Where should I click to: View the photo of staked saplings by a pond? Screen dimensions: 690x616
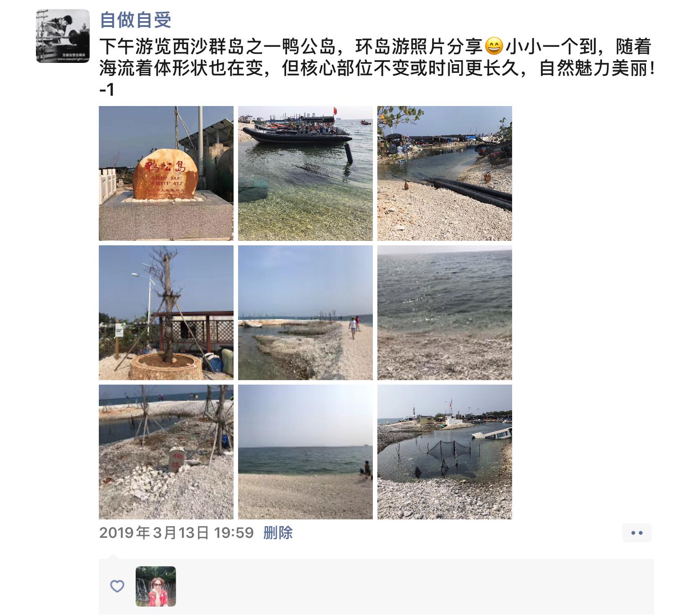click(166, 452)
